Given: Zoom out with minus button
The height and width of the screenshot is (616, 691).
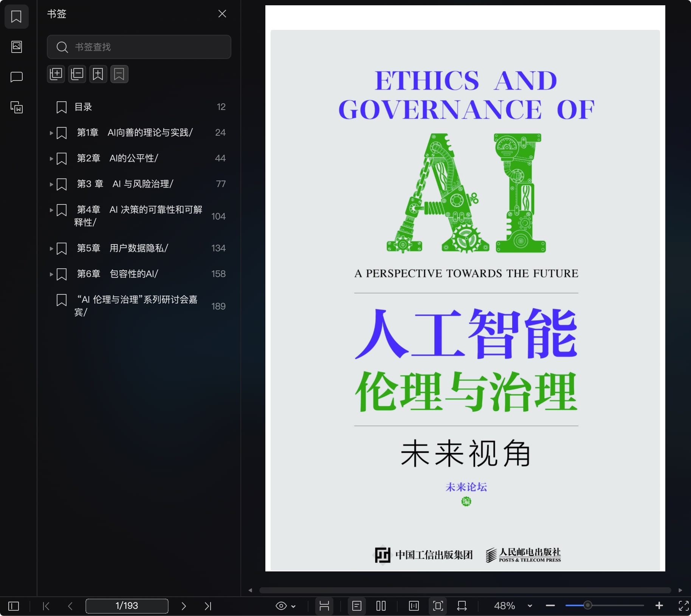Looking at the screenshot, I should point(550,606).
